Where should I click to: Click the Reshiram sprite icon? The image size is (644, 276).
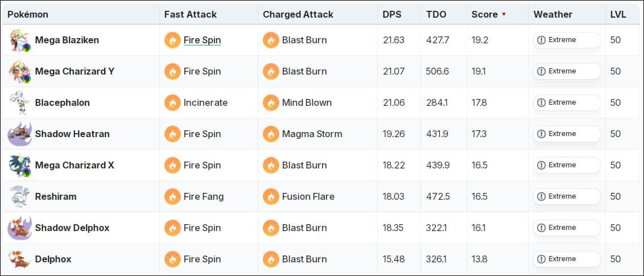point(19,197)
